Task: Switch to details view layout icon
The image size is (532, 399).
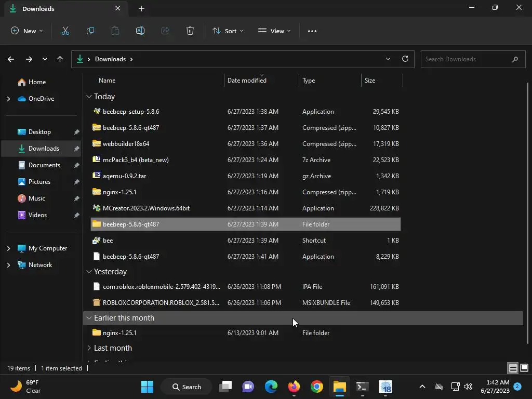Action: click(513, 368)
